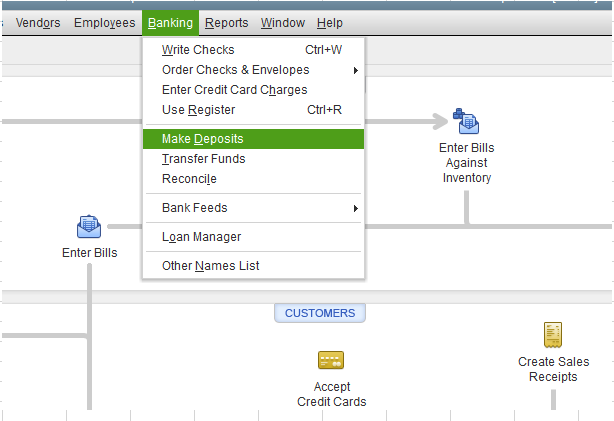Choose Write Checks menu item
614x421 pixels.
(x=199, y=50)
